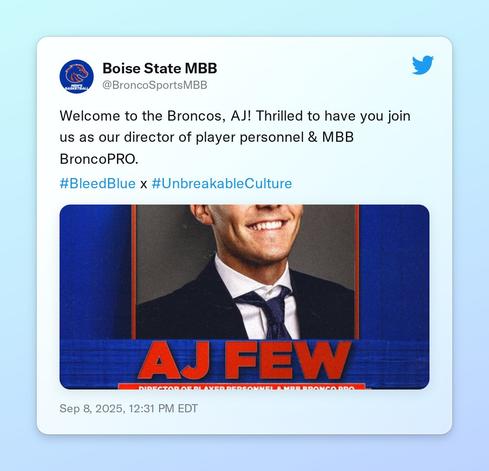The height and width of the screenshot is (471, 489).
Task: Click the word BroncoPRO. in the tweet
Action: [x=99, y=159]
